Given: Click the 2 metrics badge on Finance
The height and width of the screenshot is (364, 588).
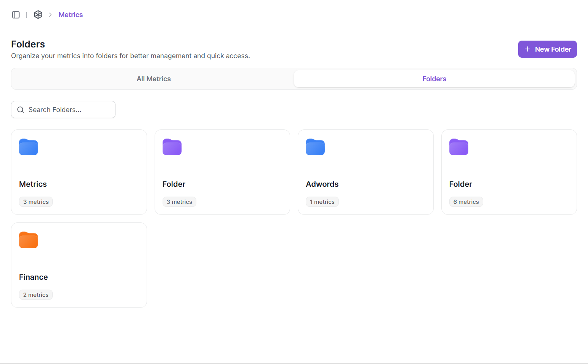Looking at the screenshot, I should point(36,295).
